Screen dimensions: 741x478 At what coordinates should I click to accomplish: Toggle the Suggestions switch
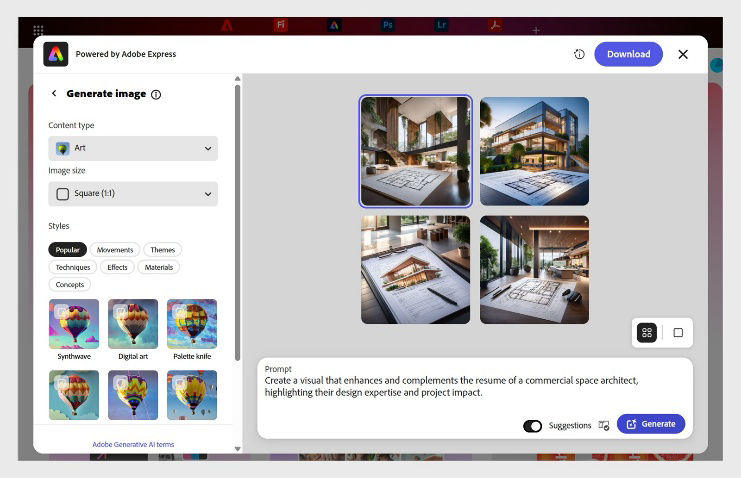click(x=533, y=426)
